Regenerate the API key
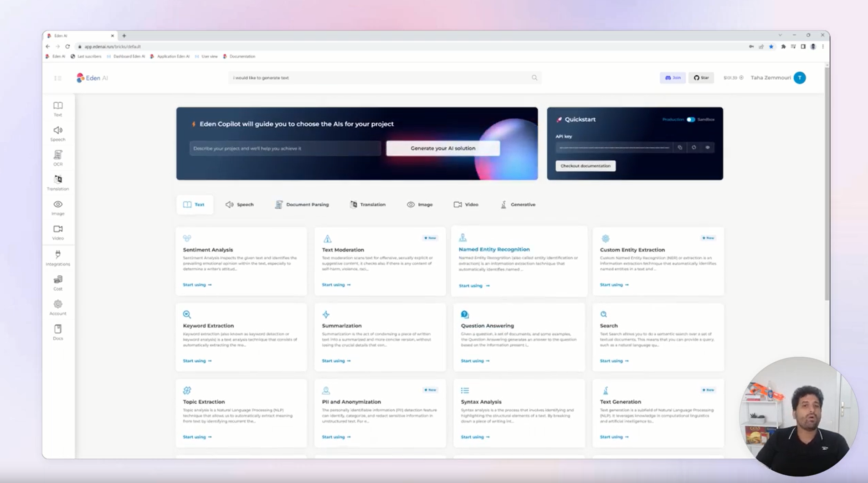This screenshot has width=868, height=483. point(693,148)
